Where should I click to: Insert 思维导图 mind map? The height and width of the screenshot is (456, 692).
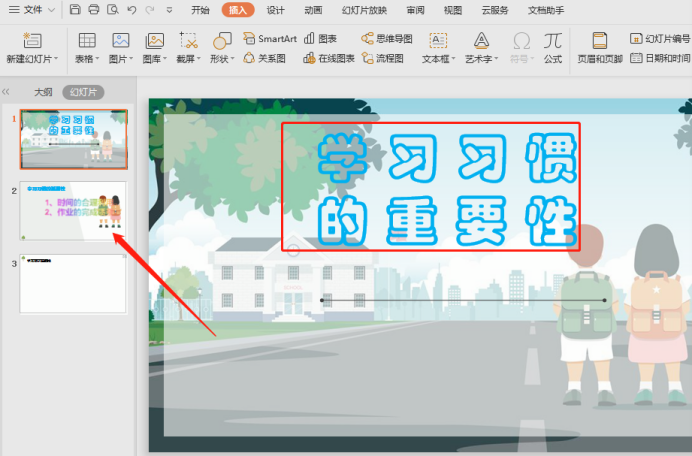(387, 39)
